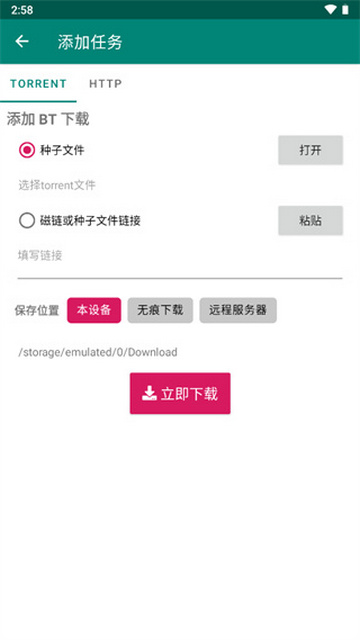
Task: Tap the back arrow icon
Action: [22, 41]
